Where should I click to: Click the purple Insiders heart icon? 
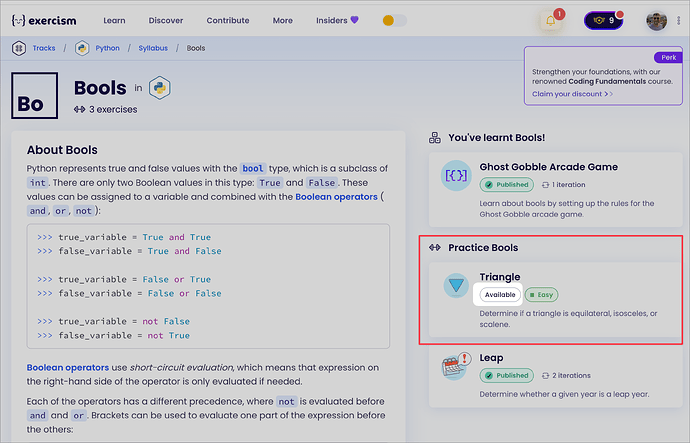pos(354,20)
